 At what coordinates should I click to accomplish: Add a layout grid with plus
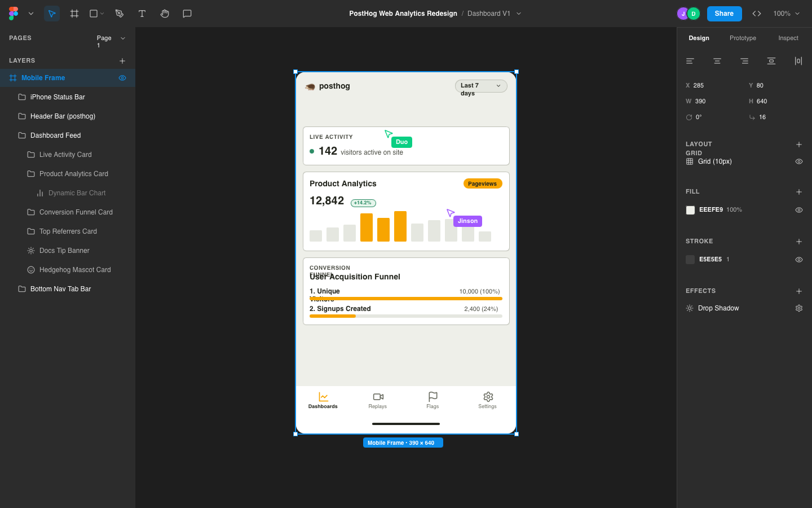click(x=799, y=144)
